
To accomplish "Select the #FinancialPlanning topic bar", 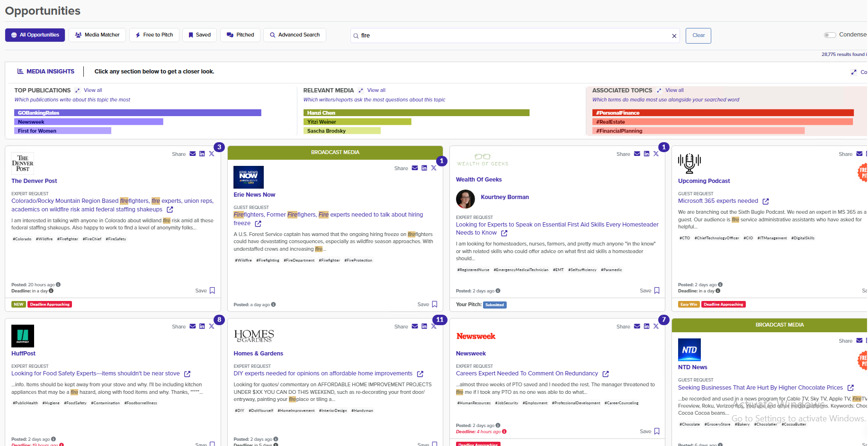I will tap(698, 131).
